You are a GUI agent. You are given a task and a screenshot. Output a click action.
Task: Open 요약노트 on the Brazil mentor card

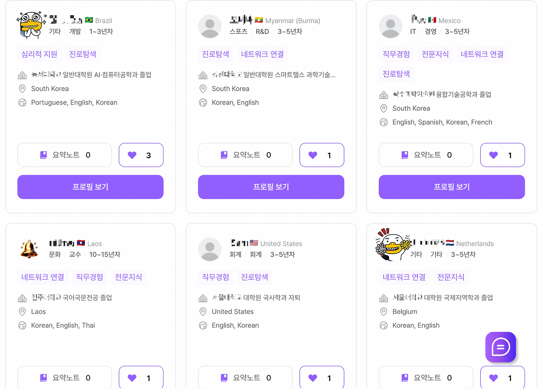point(64,155)
